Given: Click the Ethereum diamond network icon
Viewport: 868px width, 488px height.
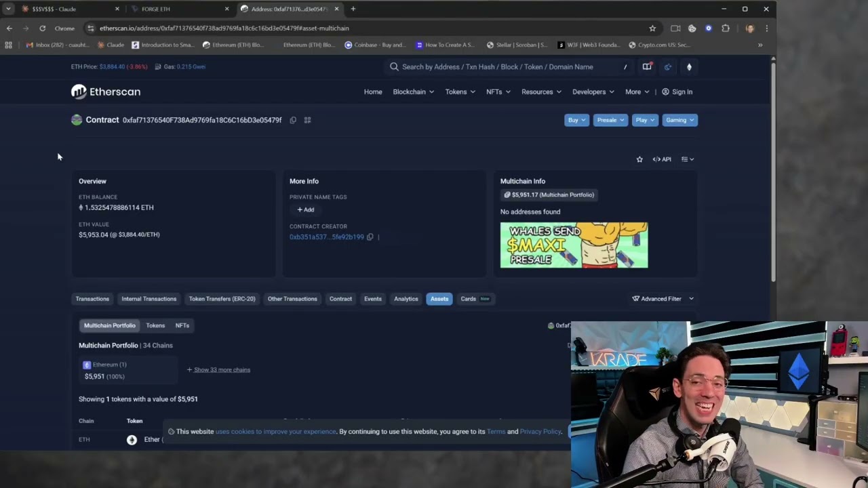Looking at the screenshot, I should tap(689, 66).
